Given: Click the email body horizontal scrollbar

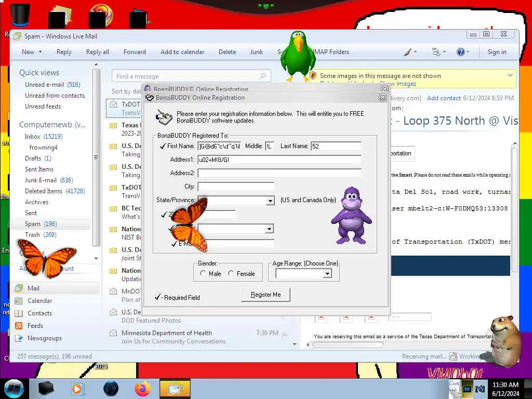Looking at the screenshot, I should 348,345.
